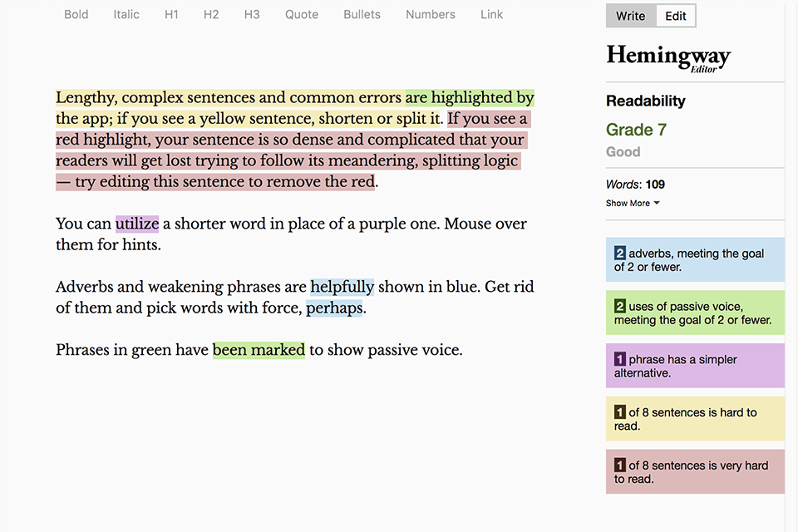Open the yellow hard to read card
This screenshot has width=798, height=532.
(695, 419)
